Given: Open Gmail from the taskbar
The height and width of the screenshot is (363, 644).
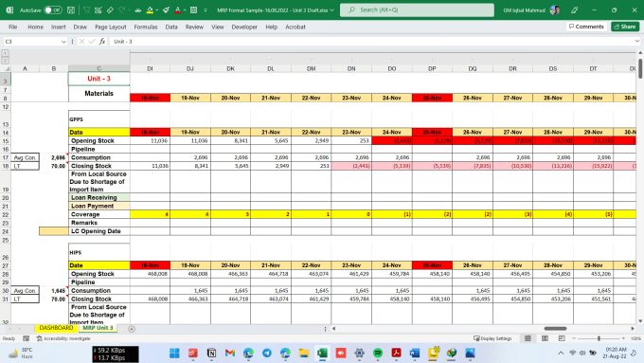Looking at the screenshot, I should 230,354.
